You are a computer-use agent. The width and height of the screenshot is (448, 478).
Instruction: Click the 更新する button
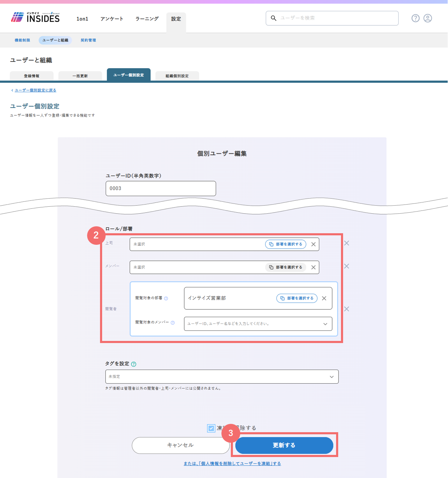[x=284, y=445]
